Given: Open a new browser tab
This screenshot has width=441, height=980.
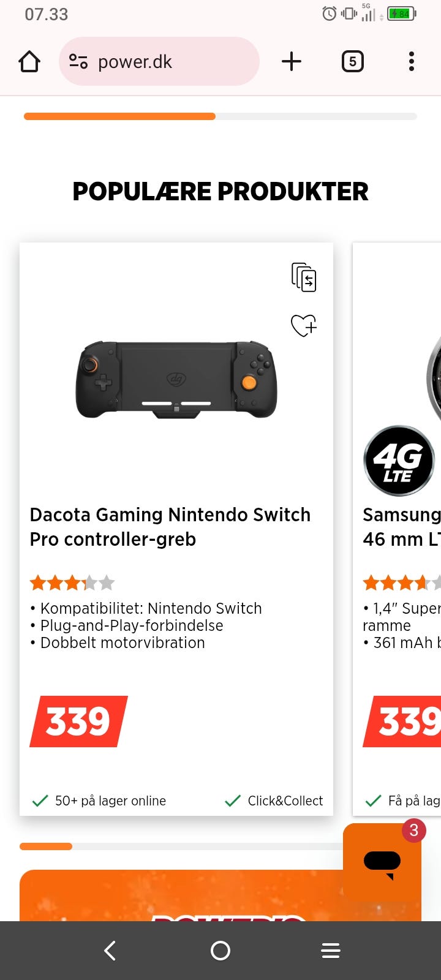Looking at the screenshot, I should click(292, 62).
